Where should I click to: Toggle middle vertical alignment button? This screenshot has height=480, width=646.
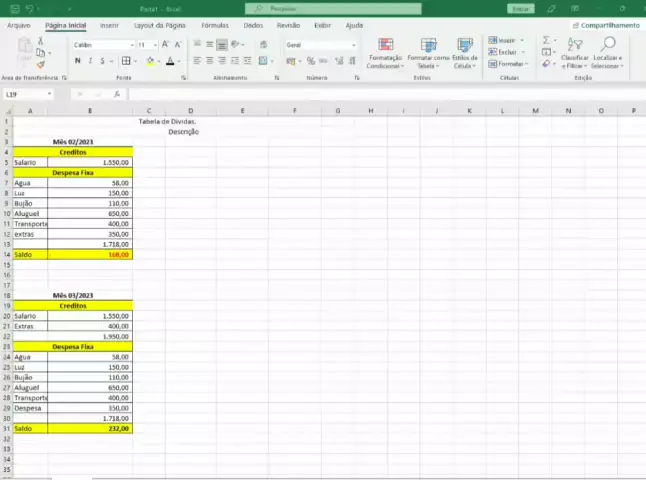pyautogui.click(x=210, y=45)
